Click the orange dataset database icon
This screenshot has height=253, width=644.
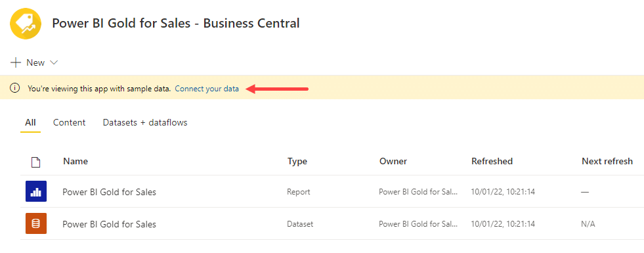click(36, 224)
